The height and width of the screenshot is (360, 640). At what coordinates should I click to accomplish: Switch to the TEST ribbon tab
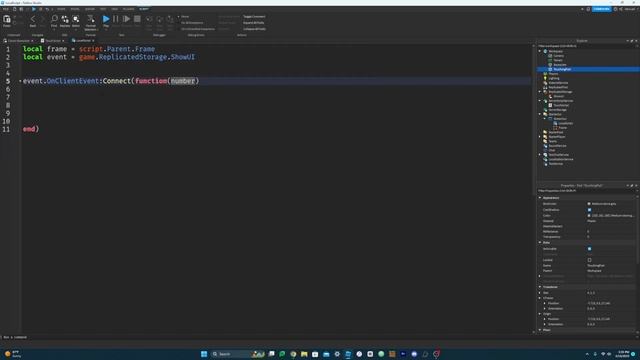tap(103, 9)
